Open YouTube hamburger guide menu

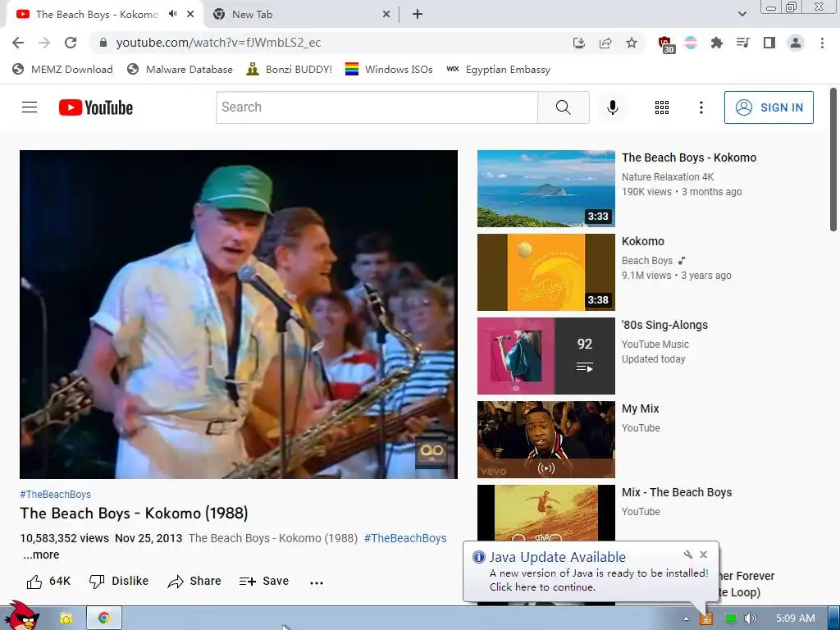click(30, 107)
